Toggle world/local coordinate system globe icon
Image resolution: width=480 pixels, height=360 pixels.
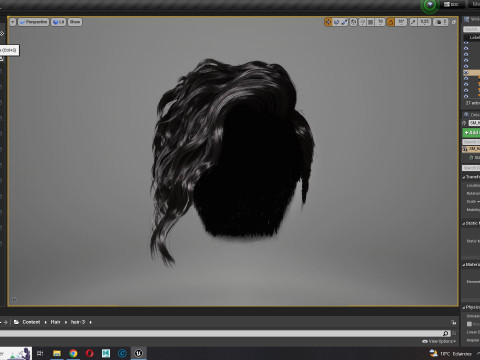click(353, 22)
